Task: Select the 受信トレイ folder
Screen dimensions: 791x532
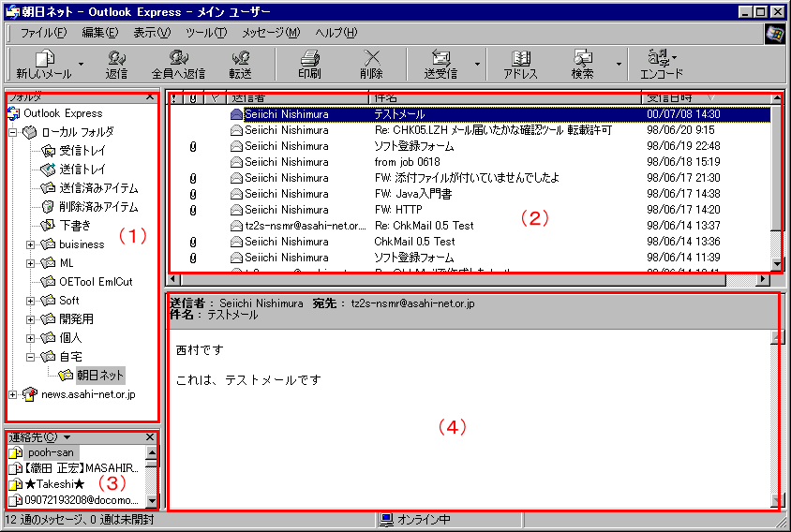Action: point(82,150)
